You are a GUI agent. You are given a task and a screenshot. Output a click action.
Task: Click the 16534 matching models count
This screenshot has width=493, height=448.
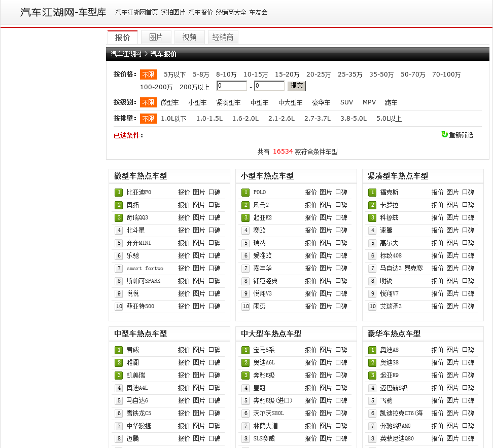point(283,152)
